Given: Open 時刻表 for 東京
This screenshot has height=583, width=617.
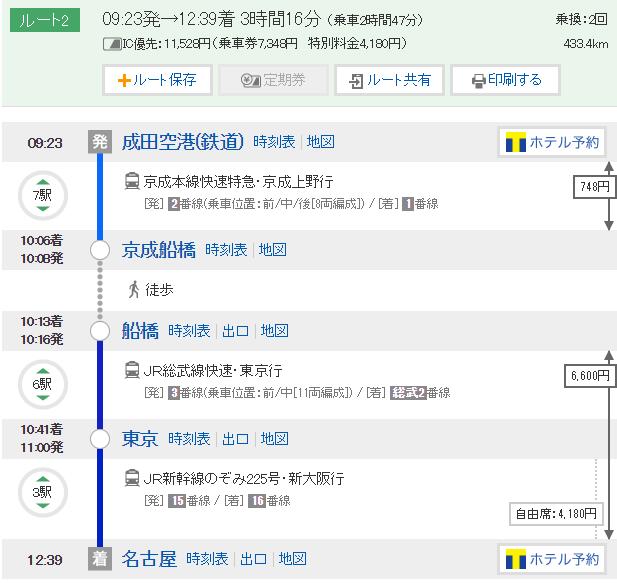Looking at the screenshot, I should 189,439.
